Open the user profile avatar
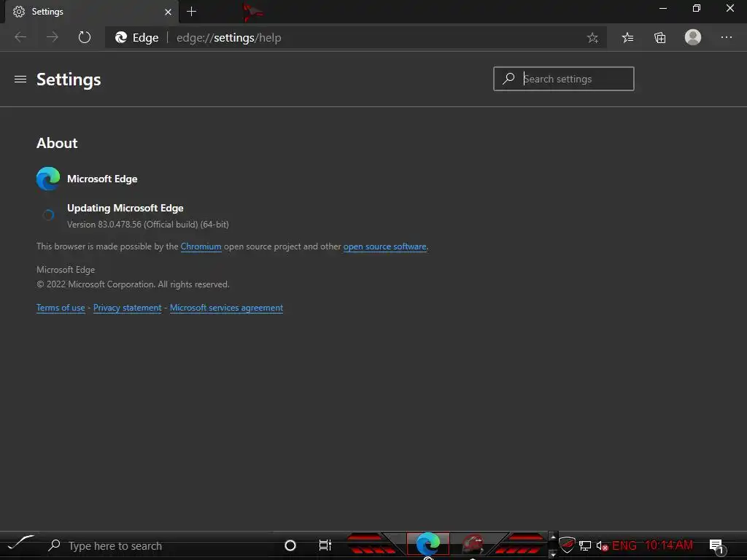Image resolution: width=747 pixels, height=560 pixels. click(x=693, y=37)
